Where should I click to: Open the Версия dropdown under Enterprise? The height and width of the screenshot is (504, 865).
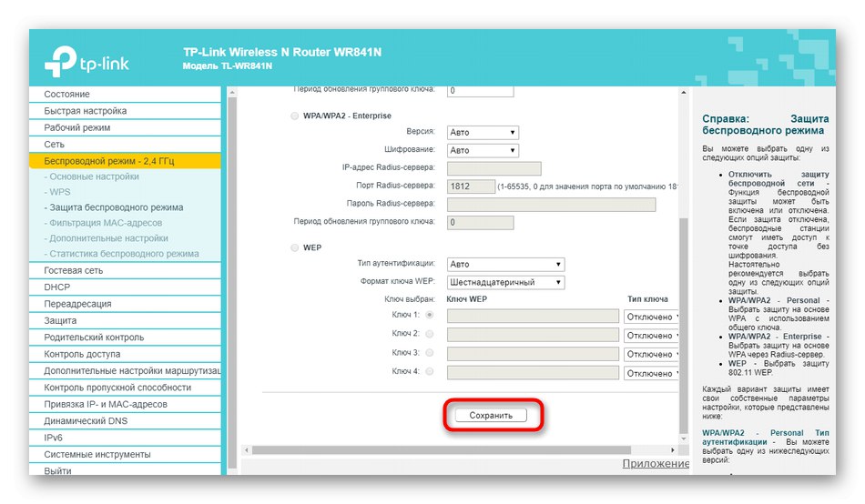(483, 132)
